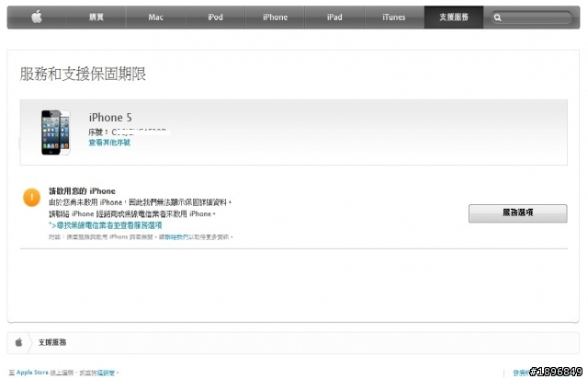The width and height of the screenshot is (588, 379).
Task: Open the iTunes tab
Action: click(x=394, y=17)
